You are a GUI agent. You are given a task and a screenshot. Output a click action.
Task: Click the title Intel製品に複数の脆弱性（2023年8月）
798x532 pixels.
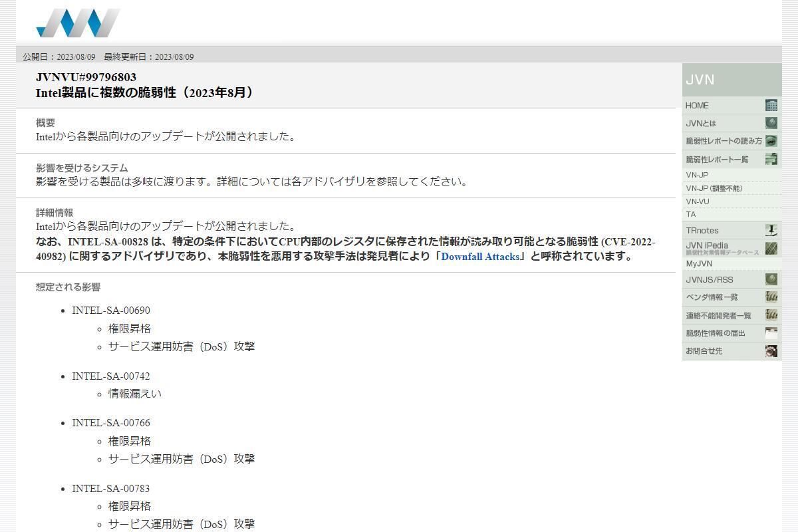146,92
